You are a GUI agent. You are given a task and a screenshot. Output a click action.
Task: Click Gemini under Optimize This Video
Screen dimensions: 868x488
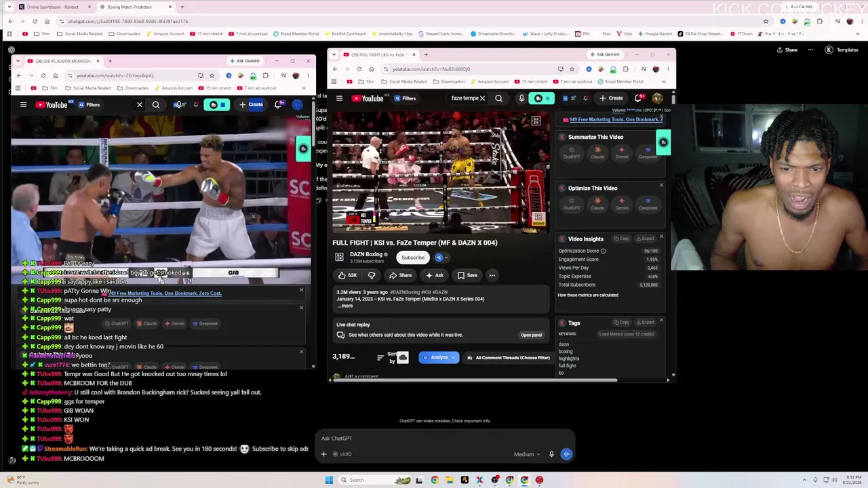point(622,204)
